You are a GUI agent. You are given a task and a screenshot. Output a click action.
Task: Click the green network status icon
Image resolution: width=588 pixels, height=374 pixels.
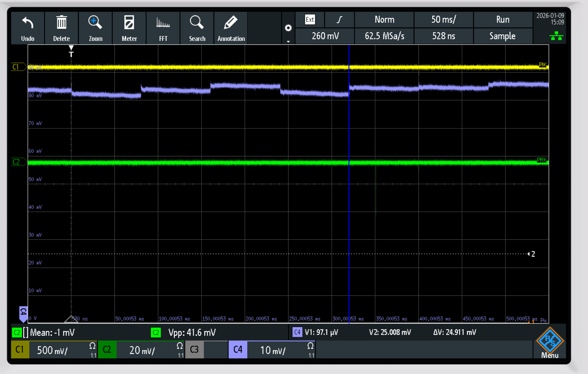(x=556, y=36)
